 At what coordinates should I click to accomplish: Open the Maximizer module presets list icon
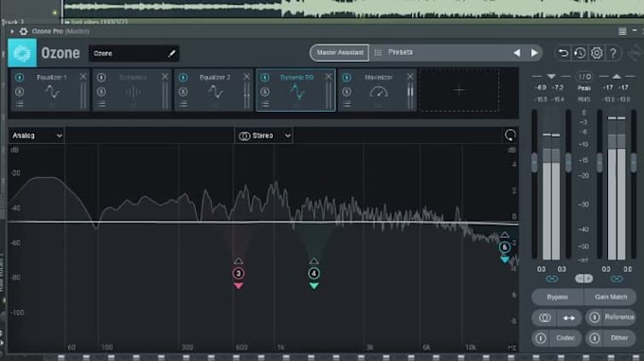[x=347, y=104]
